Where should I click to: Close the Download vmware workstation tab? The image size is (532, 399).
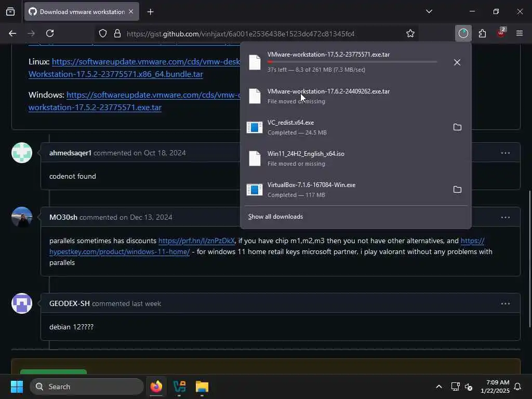tap(131, 12)
